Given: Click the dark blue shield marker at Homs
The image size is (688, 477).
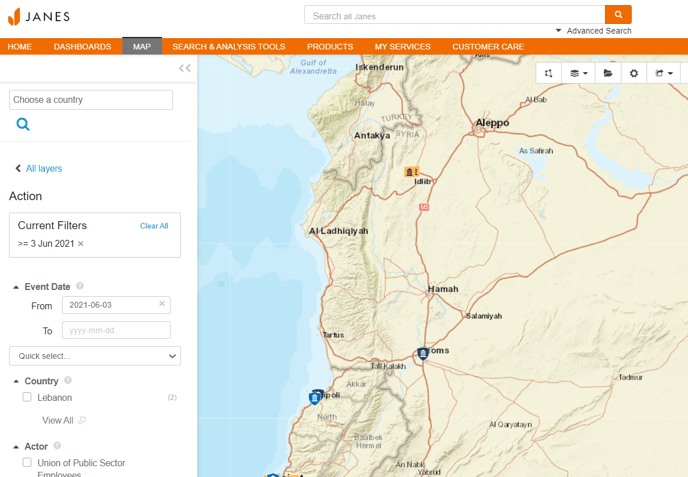Looking at the screenshot, I should pos(423,353).
